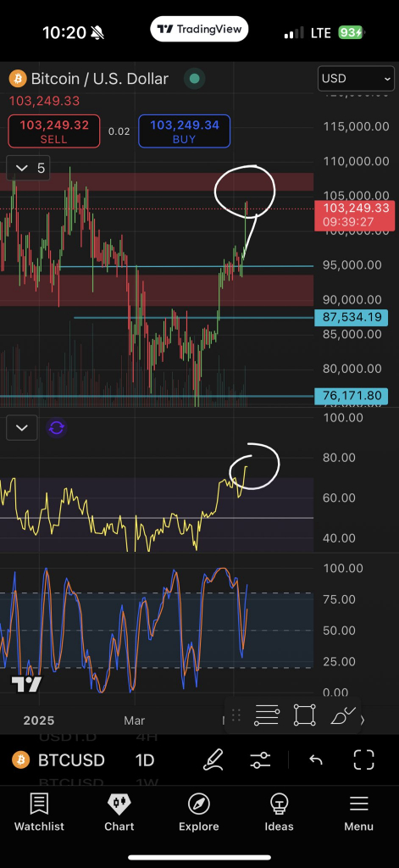Expand the RSI pane legend chevron
The image size is (399, 868).
coord(21,428)
